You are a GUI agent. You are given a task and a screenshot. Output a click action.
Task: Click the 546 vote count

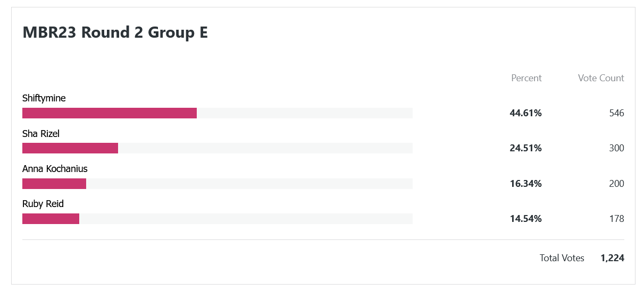point(617,113)
